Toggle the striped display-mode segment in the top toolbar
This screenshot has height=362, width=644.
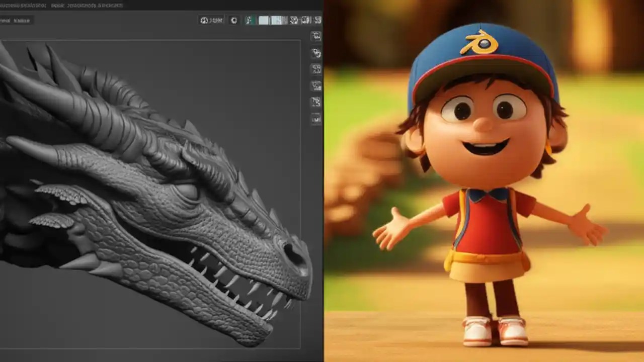pos(284,20)
